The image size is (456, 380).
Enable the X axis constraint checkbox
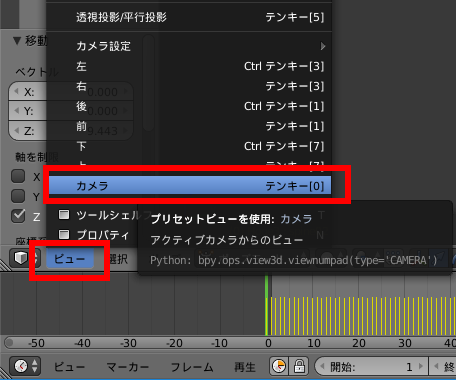[x=18, y=176]
